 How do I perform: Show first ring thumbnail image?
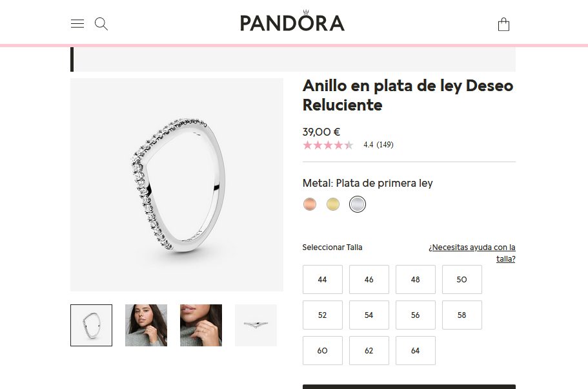point(91,325)
